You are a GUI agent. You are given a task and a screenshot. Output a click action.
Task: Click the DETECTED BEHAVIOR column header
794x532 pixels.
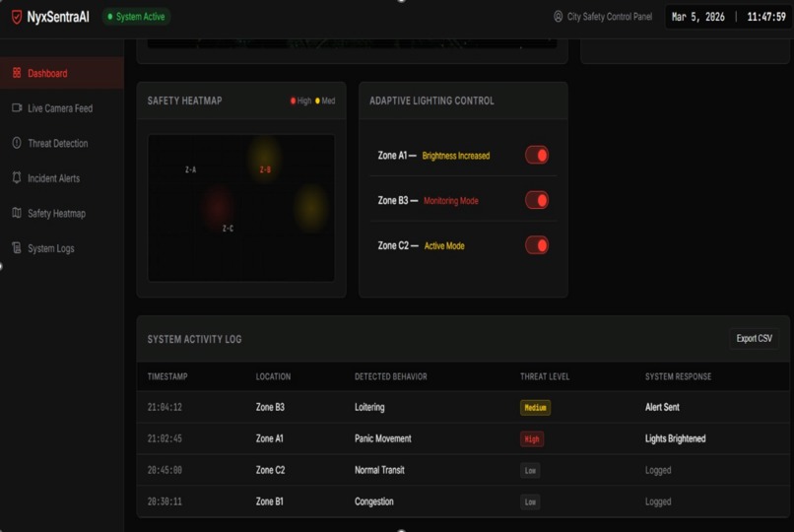390,376
